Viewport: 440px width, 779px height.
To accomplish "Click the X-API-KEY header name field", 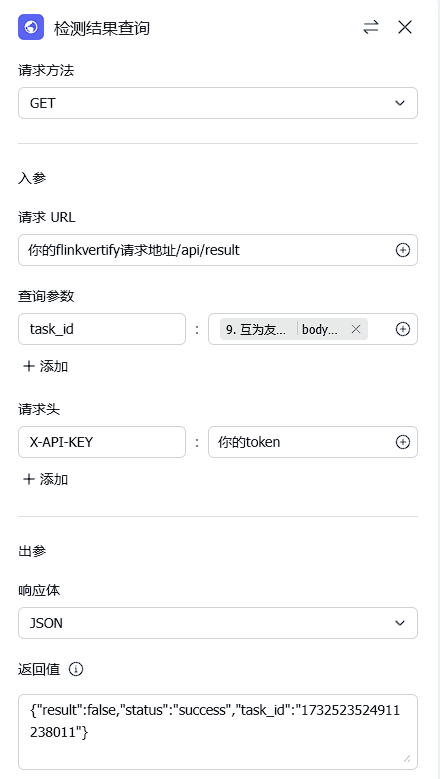I will point(102,442).
